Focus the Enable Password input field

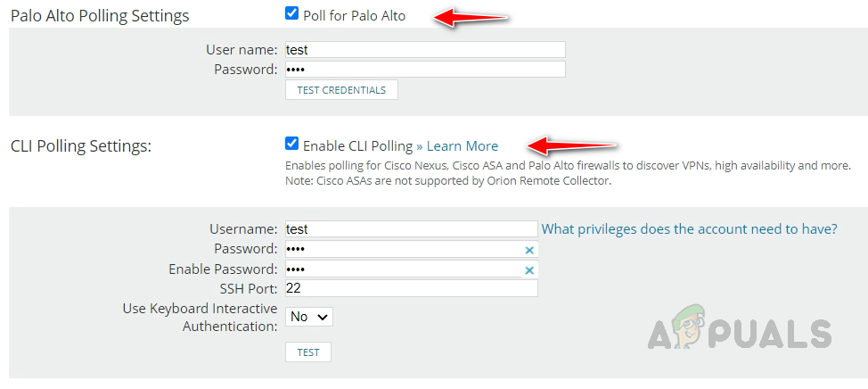(x=401, y=269)
